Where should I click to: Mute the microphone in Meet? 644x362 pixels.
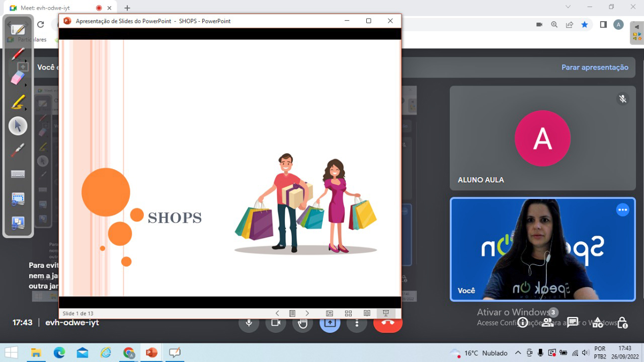pyautogui.click(x=249, y=323)
